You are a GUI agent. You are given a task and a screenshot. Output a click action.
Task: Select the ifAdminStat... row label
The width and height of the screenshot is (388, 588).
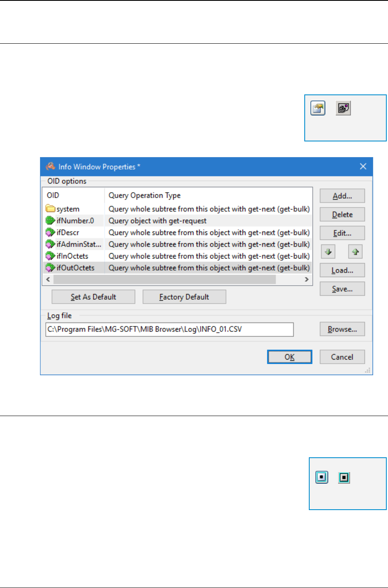tap(79, 244)
